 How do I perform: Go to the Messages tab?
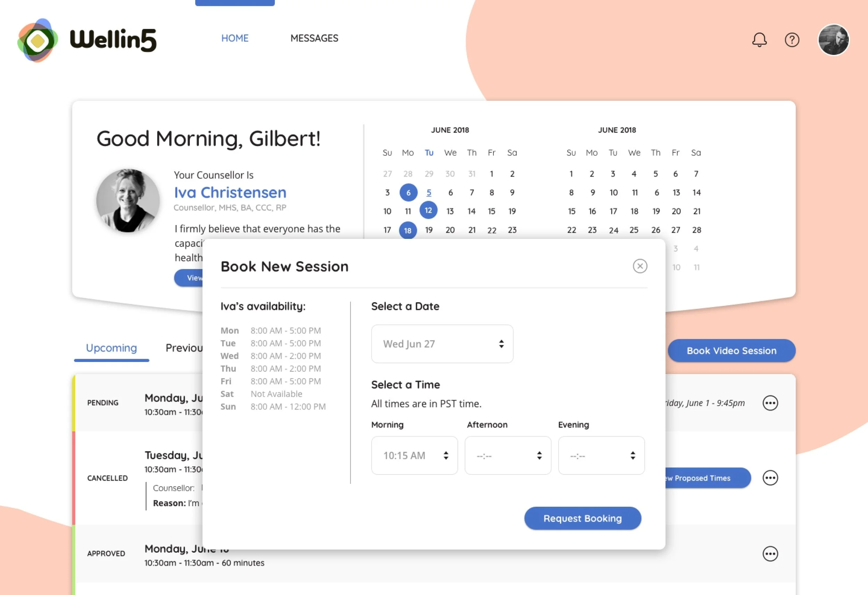click(314, 38)
